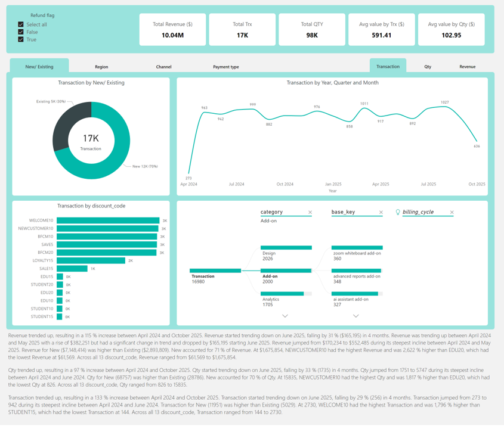This screenshot has height=429, width=504.
Task: Toggle the Select all refund flag checkbox
Action: coord(21,24)
